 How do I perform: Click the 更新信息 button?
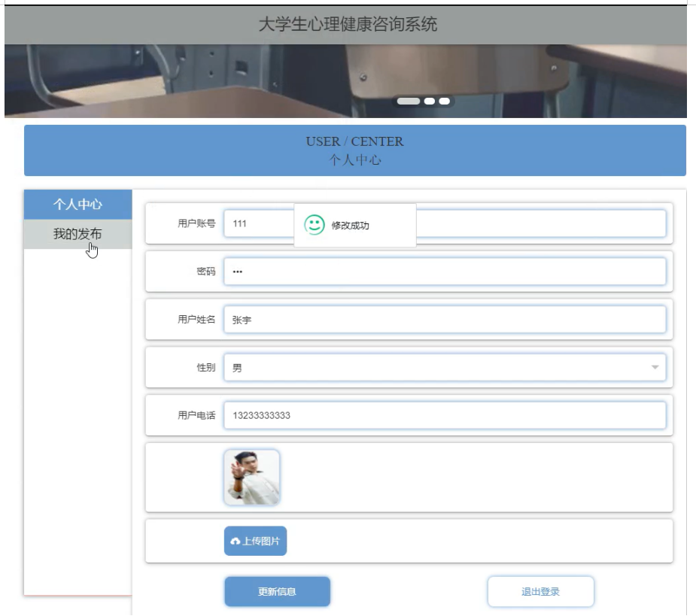[277, 592]
